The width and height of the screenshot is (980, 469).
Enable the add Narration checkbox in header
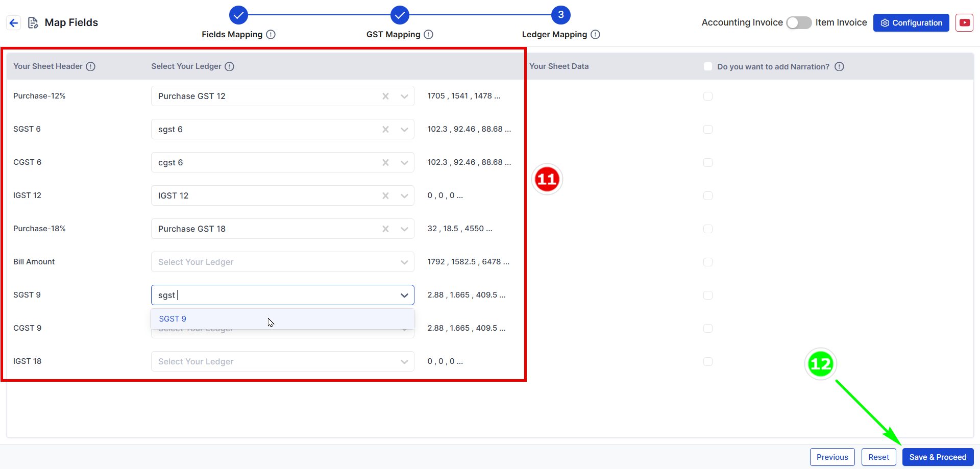point(707,66)
